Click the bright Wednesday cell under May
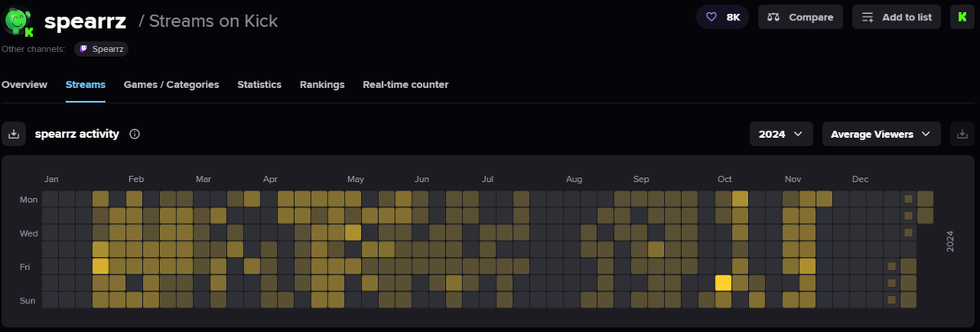Viewport: 980px width, 332px height. point(353,232)
